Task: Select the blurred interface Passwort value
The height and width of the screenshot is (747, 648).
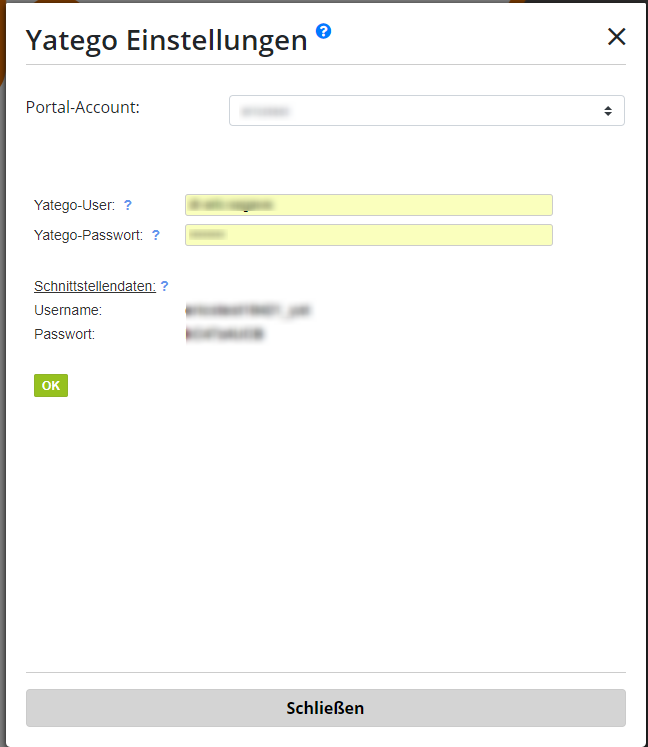Action: (x=224, y=334)
